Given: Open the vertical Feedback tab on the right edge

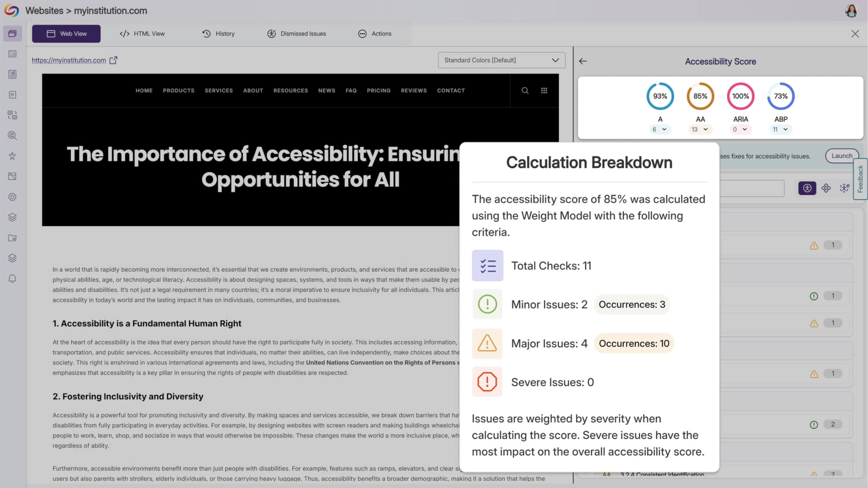Looking at the screenshot, I should coord(860,179).
